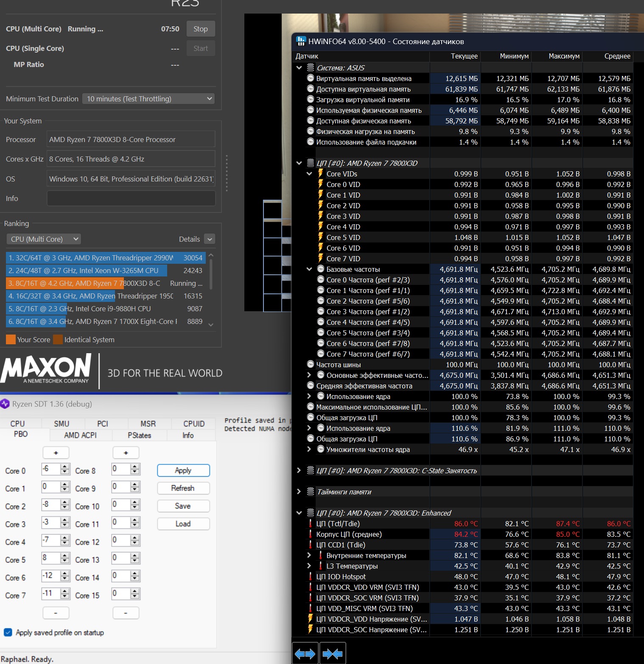Stop the CPU Multi Core benchmark
Image resolution: width=644 pixels, height=664 pixels.
point(201,29)
